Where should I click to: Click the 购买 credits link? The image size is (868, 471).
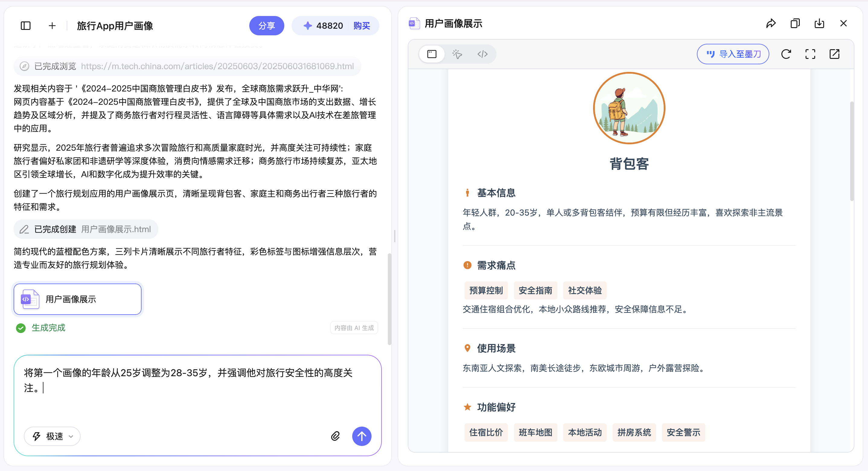click(362, 26)
